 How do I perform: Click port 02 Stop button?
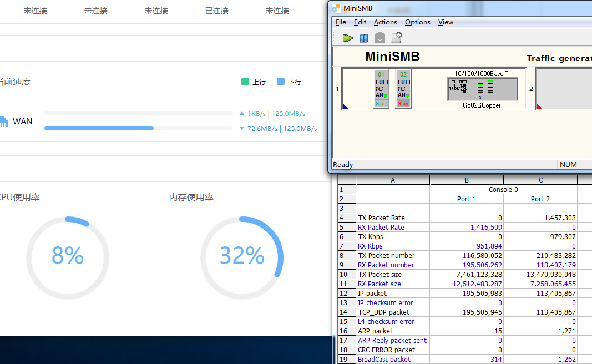point(403,103)
